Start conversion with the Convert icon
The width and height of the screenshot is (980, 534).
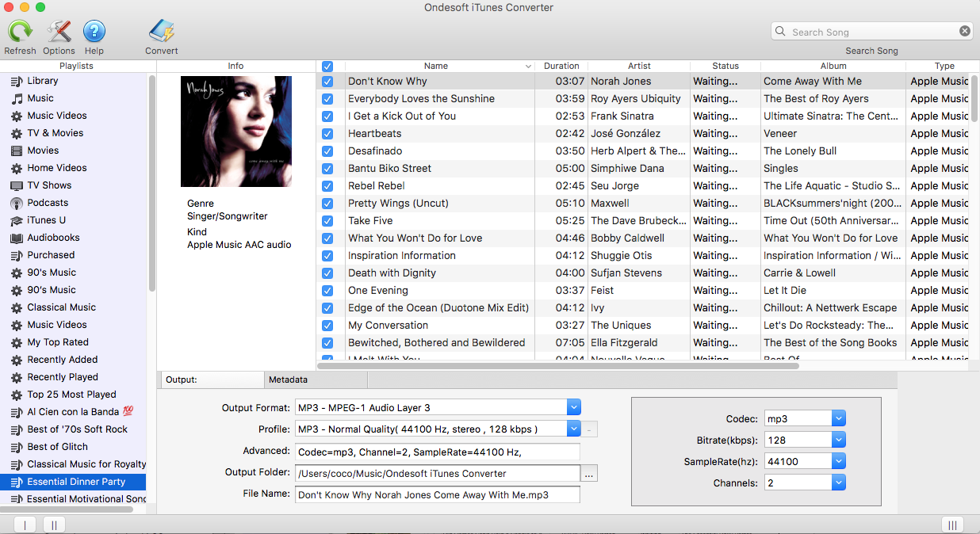click(162, 32)
